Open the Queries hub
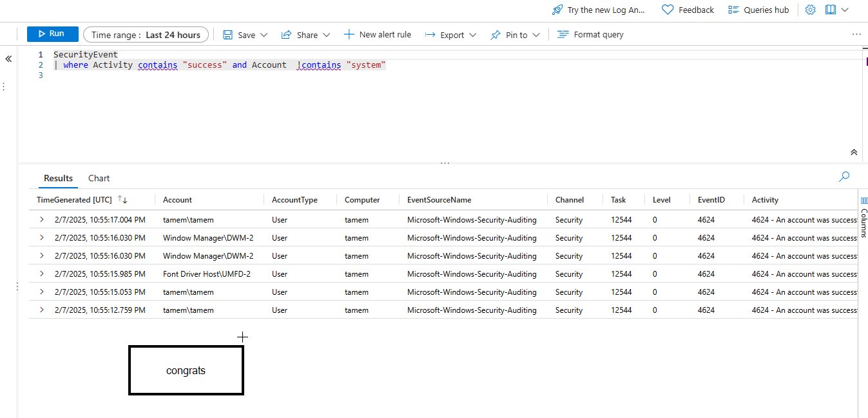This screenshot has width=868, height=418. coord(758,10)
